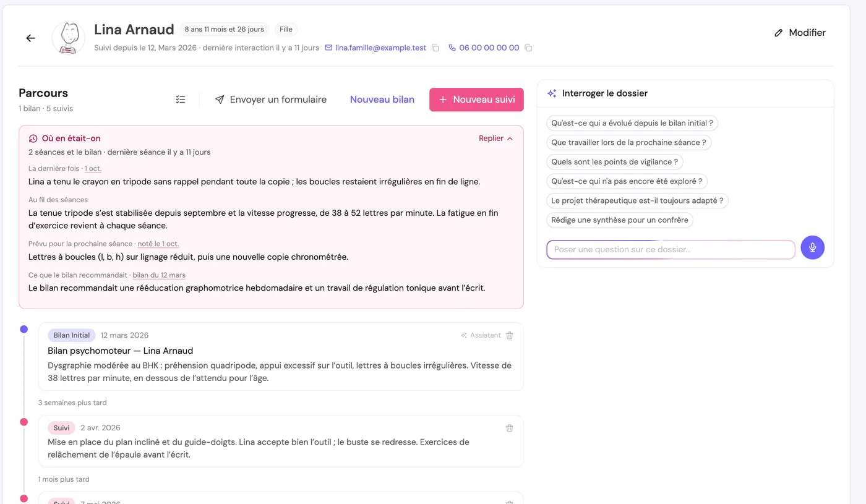Open the noté le 1 oct. link
This screenshot has width=866, height=504.
(x=158, y=244)
